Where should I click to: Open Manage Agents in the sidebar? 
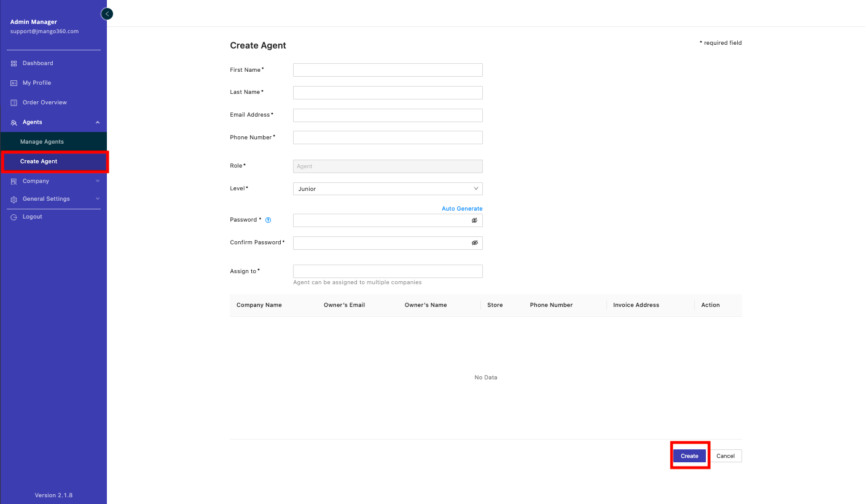click(42, 142)
